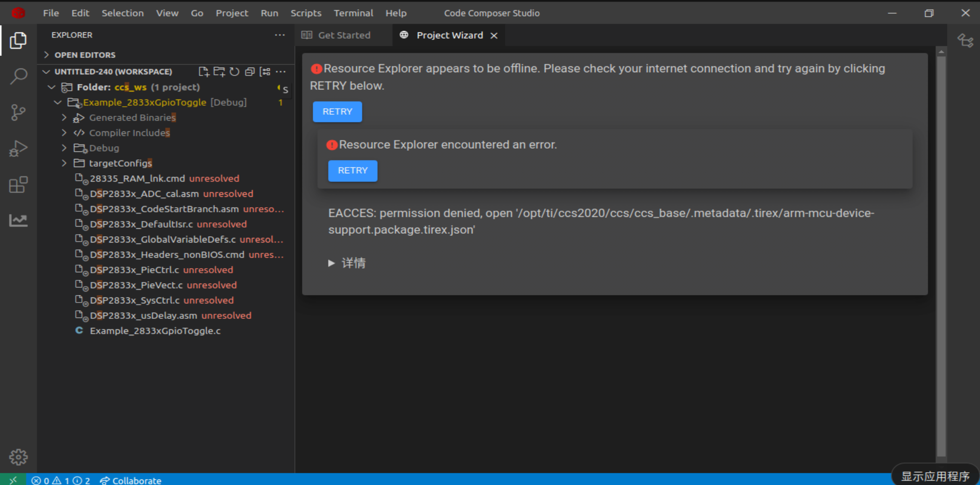The width and height of the screenshot is (980, 485).
Task: Click the Project Wizard tab globe icon
Action: pyautogui.click(x=404, y=35)
